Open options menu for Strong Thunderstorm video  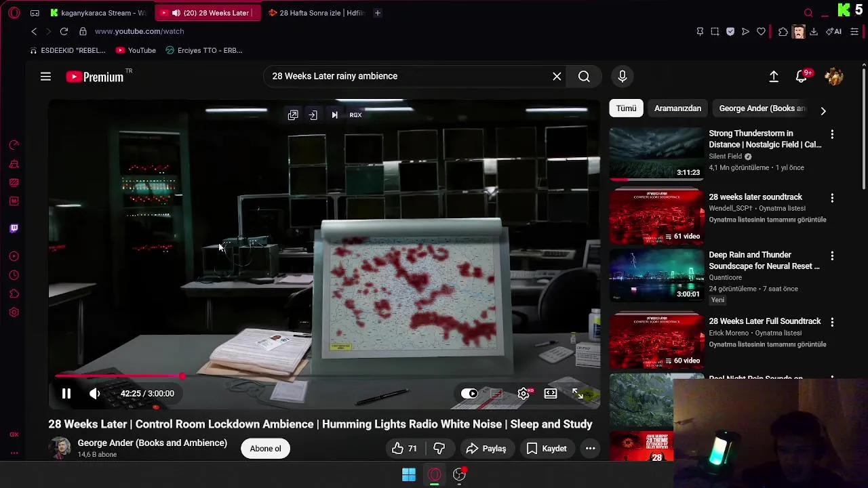tap(832, 134)
